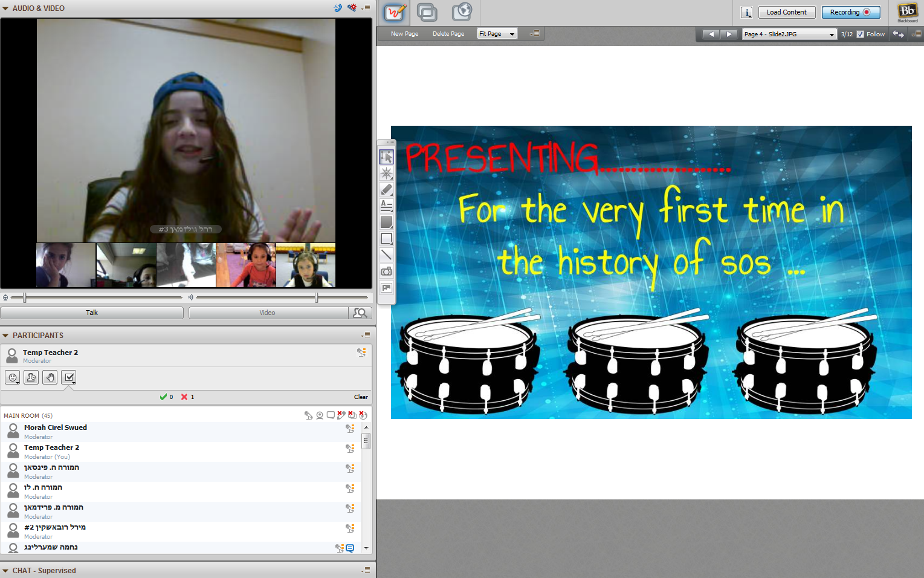Select the first video thumbnail below the main video
This screenshot has height=578, width=924.
click(66, 265)
